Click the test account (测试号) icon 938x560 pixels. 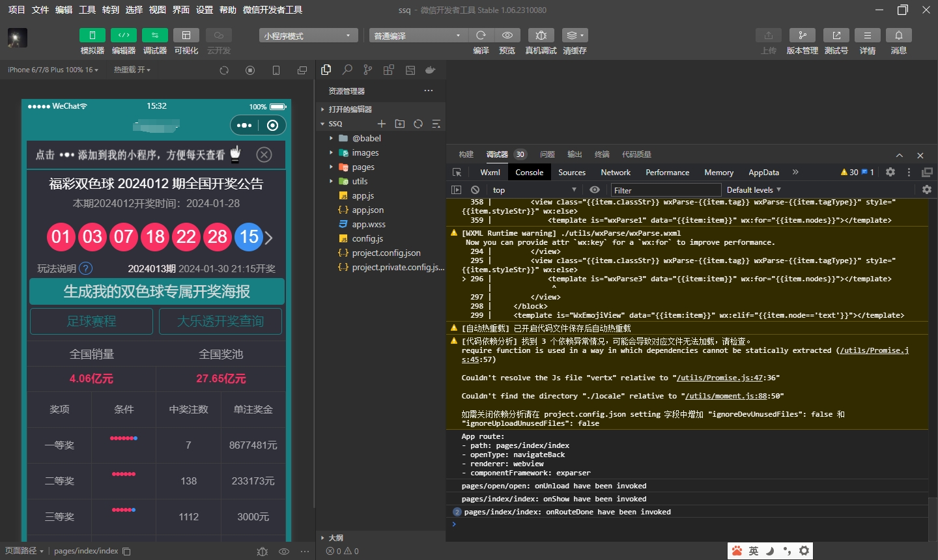tap(836, 35)
